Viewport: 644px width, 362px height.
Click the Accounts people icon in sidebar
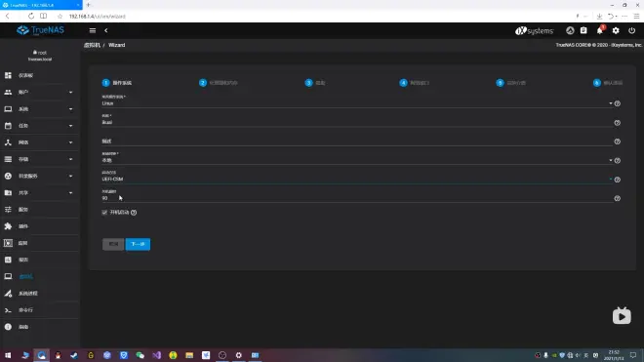(x=8, y=92)
